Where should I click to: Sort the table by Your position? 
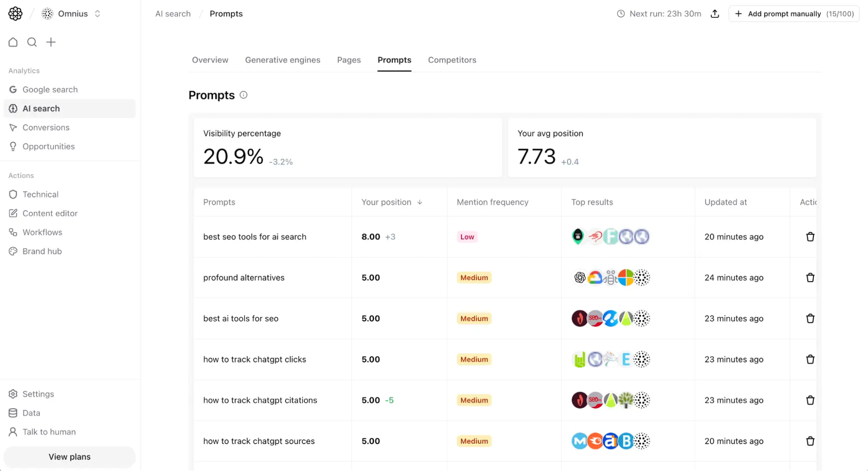(391, 202)
